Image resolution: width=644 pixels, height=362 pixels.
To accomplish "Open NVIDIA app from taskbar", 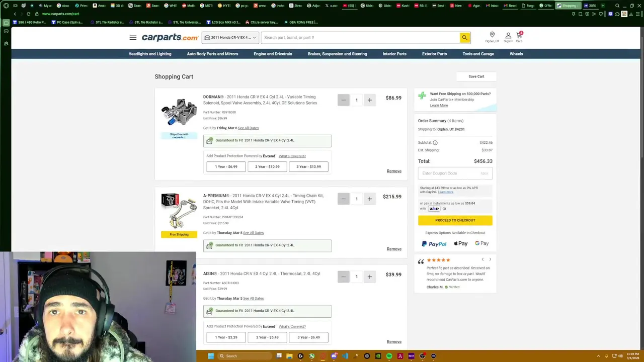I will click(378, 356).
